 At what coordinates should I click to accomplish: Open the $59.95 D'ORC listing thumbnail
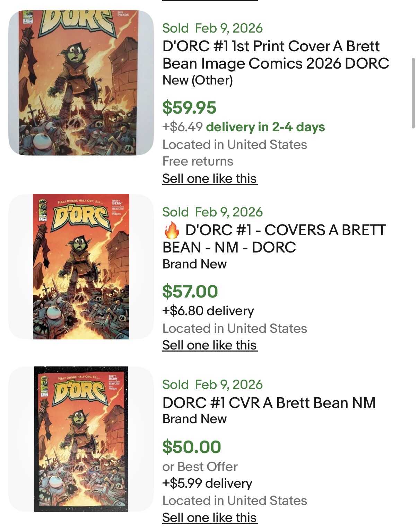[81, 82]
